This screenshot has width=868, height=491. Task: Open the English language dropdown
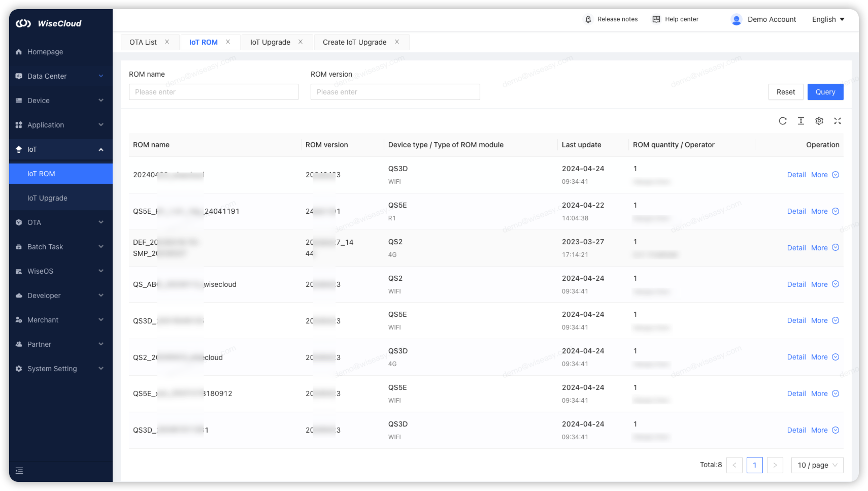coord(828,19)
